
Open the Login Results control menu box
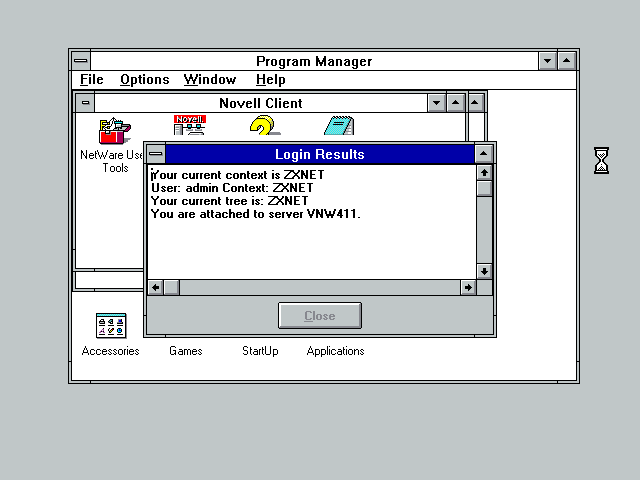(x=156, y=154)
